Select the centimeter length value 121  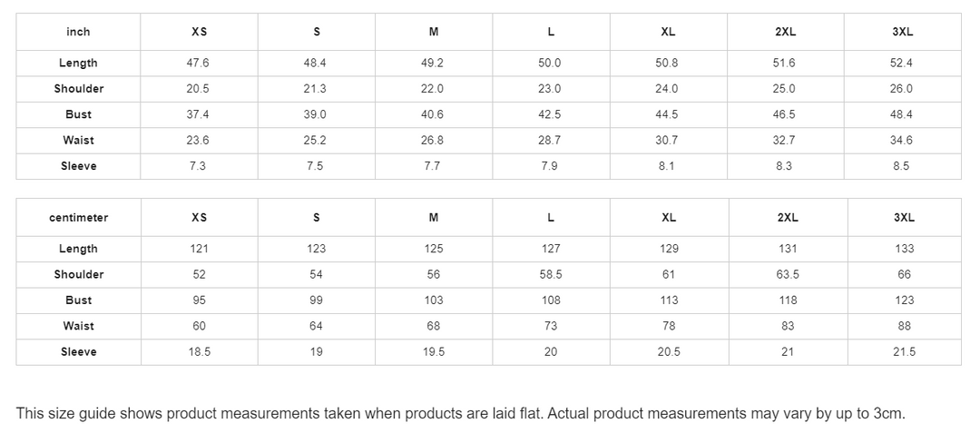coord(199,249)
